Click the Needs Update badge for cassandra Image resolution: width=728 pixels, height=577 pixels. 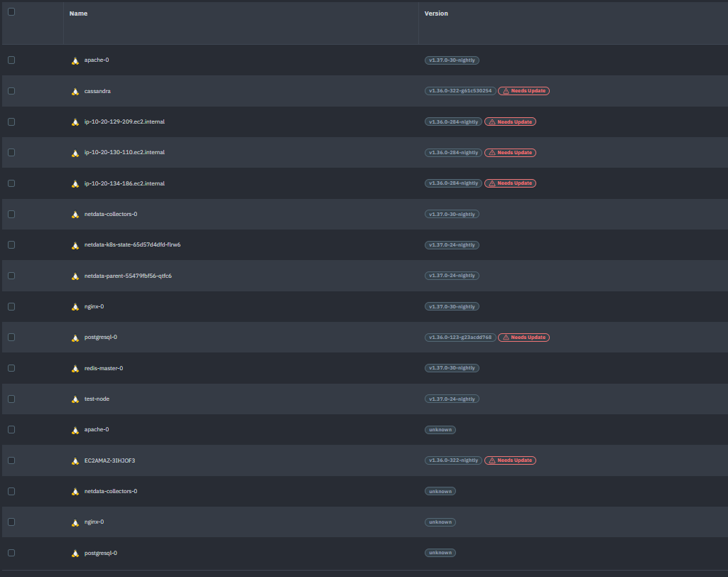coord(523,91)
